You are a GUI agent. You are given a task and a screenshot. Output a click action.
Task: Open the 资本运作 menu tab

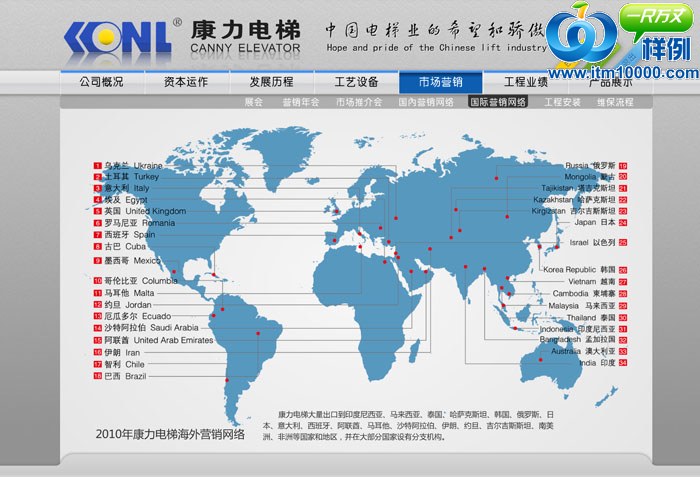click(x=186, y=82)
